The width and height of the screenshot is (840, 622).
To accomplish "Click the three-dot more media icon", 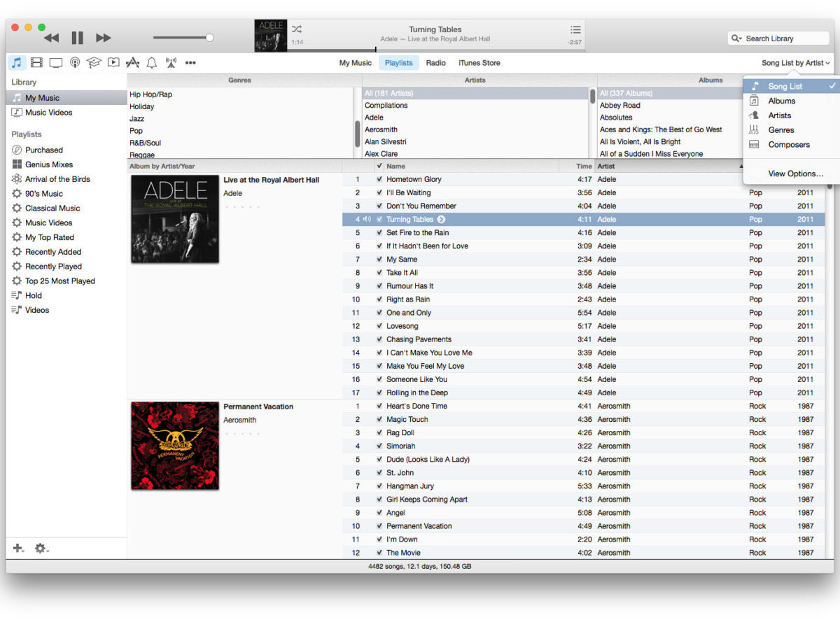I will click(190, 63).
